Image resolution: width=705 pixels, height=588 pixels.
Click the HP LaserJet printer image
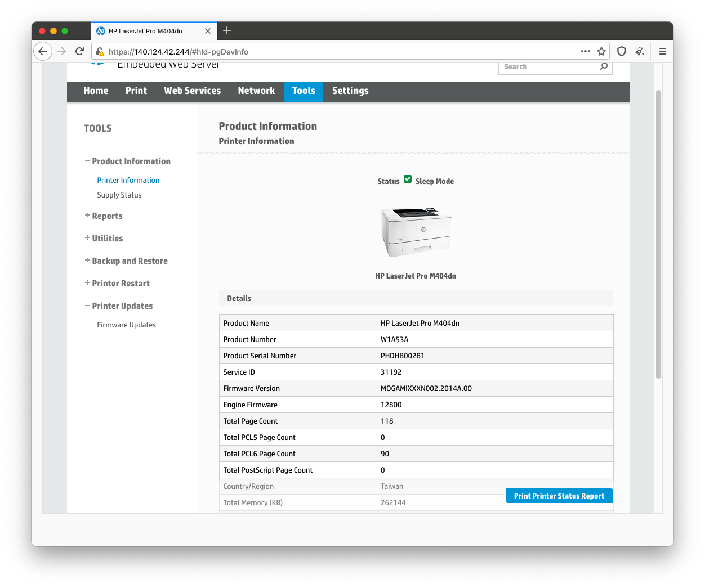coord(416,231)
